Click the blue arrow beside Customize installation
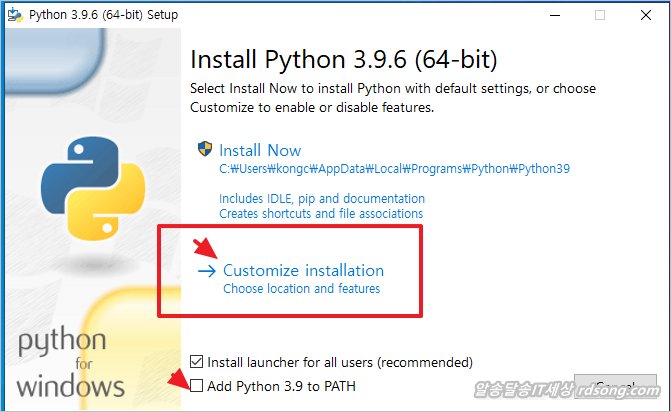The image size is (671, 412). point(208,271)
